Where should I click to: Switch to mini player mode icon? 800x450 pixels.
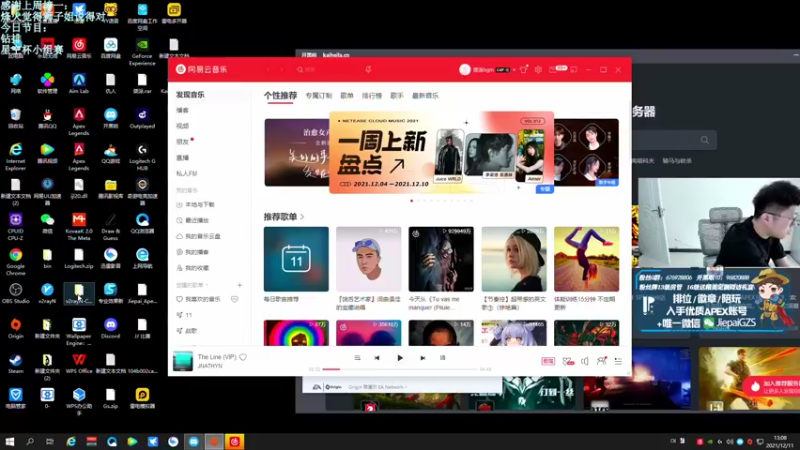[574, 69]
